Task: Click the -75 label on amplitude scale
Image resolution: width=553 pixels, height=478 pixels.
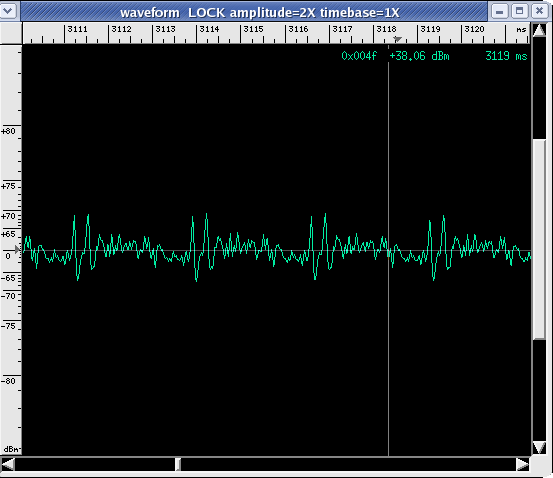Action: tap(8, 326)
